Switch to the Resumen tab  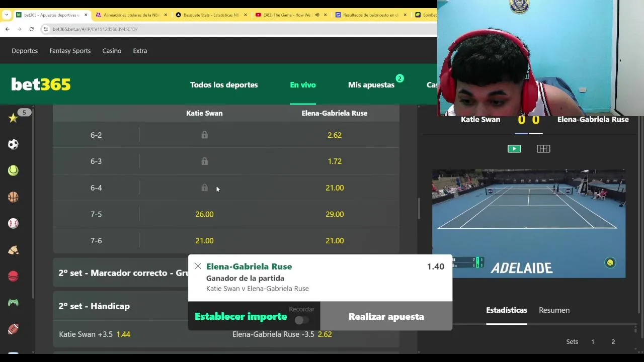[554, 310]
